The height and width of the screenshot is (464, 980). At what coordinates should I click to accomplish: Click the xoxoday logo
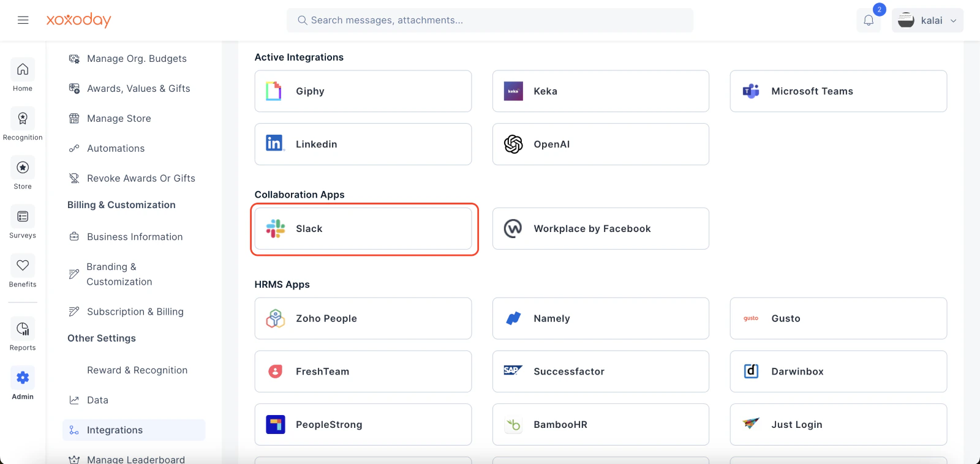tap(78, 20)
